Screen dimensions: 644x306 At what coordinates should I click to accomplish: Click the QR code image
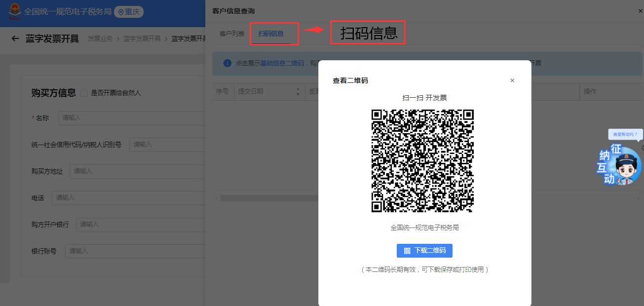(x=422, y=161)
